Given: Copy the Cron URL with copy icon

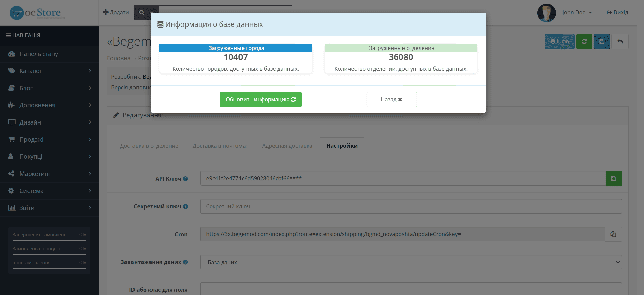Looking at the screenshot, I should (613, 234).
